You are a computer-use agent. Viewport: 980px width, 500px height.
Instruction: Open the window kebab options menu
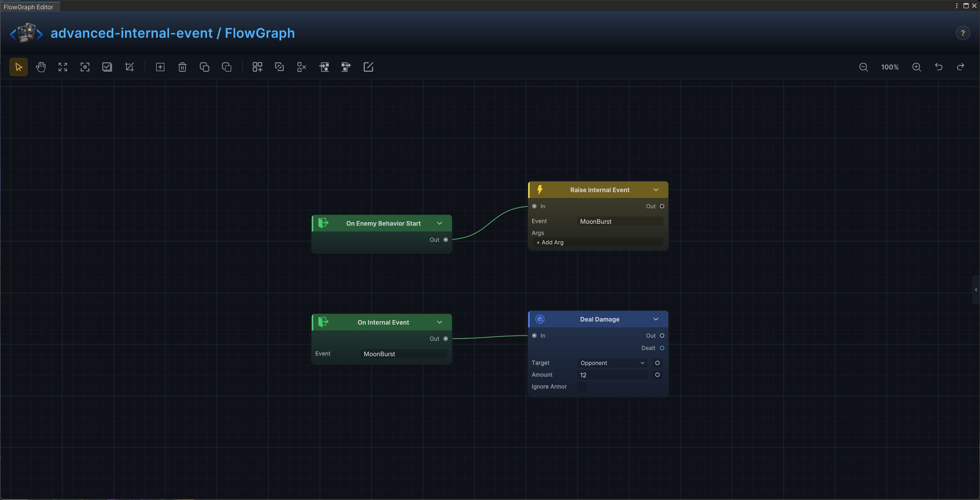[957, 6]
